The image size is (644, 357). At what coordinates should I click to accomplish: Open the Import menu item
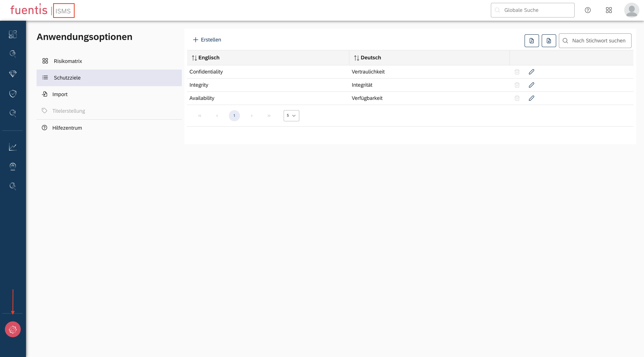[x=60, y=94]
